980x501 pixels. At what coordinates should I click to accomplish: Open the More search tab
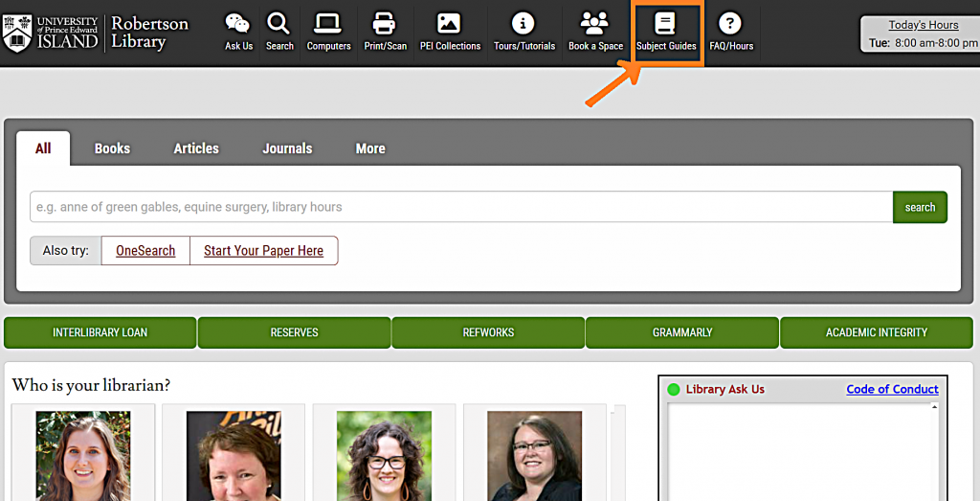[x=370, y=148]
